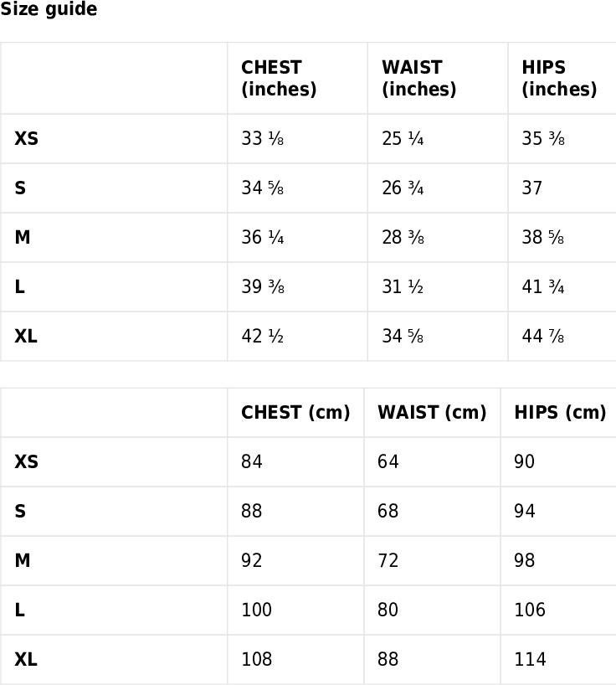Image resolution: width=616 pixels, height=685 pixels.
Task: Click the XS row label in inches table
Action: coord(26,138)
